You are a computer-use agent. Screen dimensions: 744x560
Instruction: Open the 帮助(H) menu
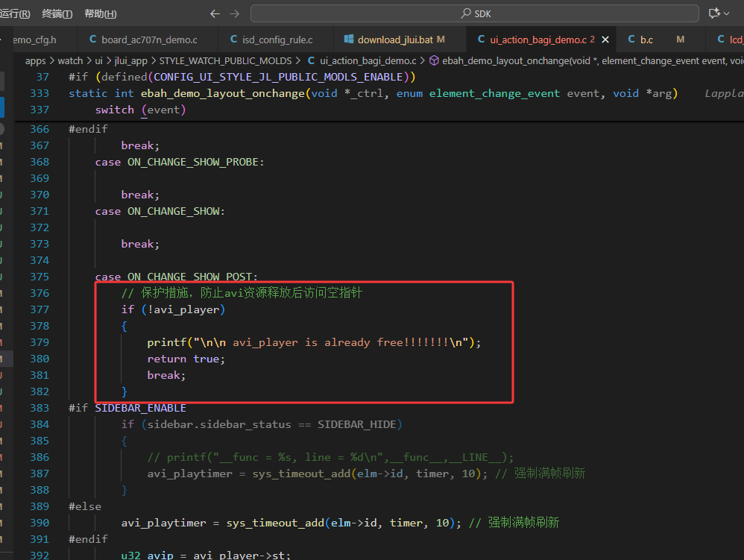pyautogui.click(x=100, y=13)
